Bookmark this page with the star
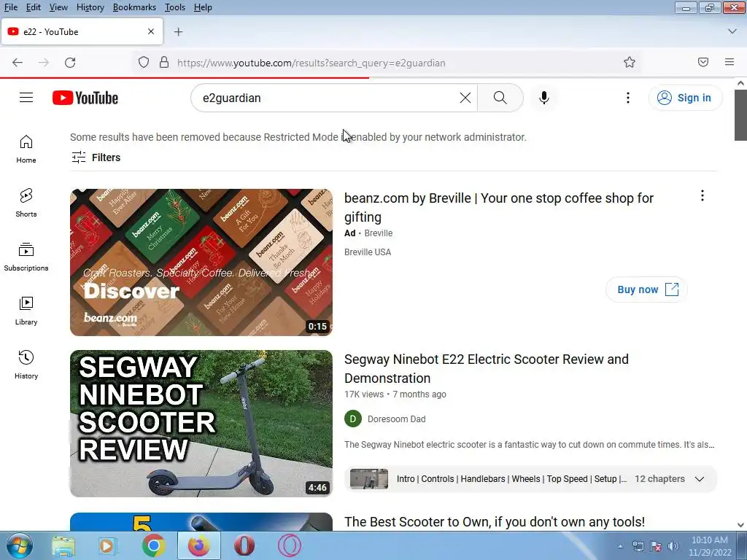Image resolution: width=747 pixels, height=560 pixels. click(x=630, y=63)
